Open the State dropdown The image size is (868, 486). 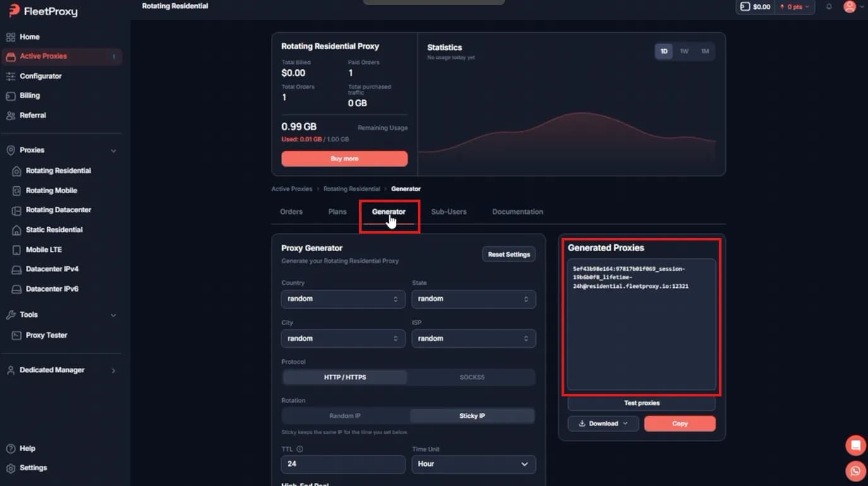(x=473, y=299)
